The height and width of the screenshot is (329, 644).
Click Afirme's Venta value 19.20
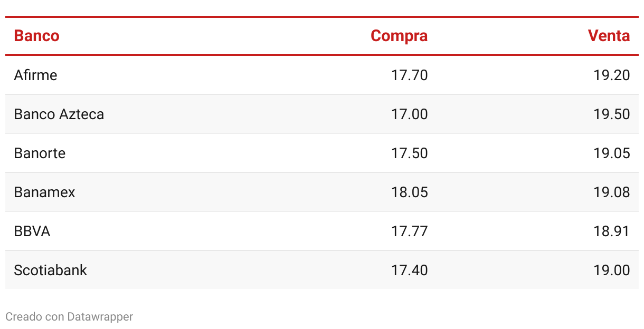coord(611,75)
